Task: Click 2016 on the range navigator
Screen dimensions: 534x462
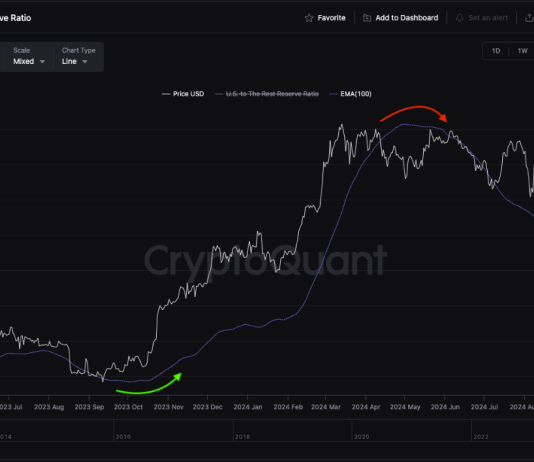Action: (123, 437)
